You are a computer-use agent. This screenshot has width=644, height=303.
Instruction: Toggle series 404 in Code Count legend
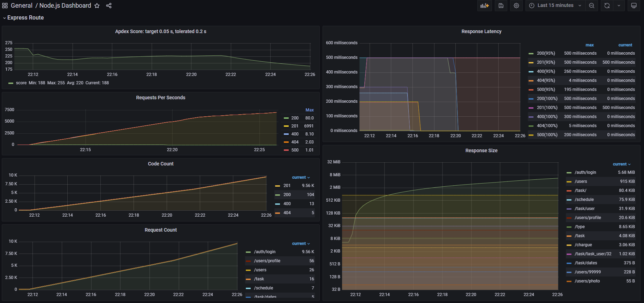pyautogui.click(x=287, y=213)
